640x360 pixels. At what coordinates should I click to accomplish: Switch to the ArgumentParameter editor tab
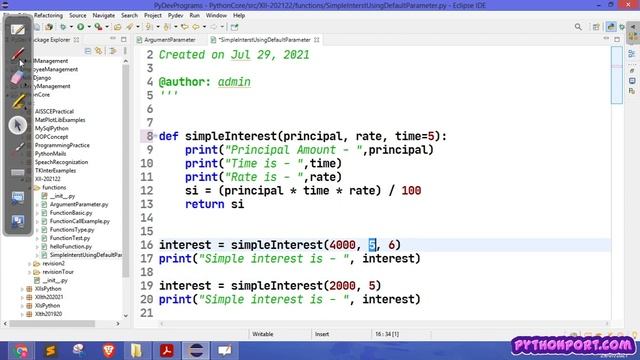point(166,40)
